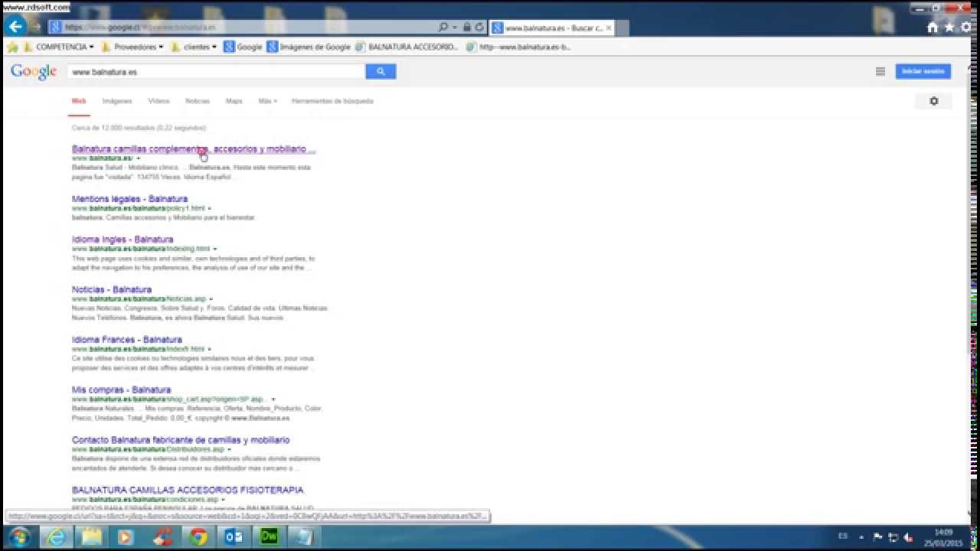This screenshot has width=980, height=551.
Task: Show hidden tray icons arrow
Action: (x=862, y=536)
